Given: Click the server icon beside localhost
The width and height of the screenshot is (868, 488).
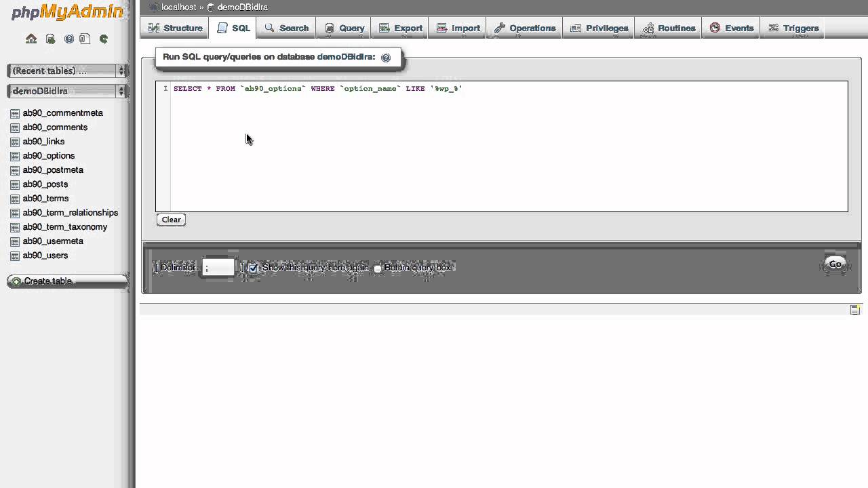Looking at the screenshot, I should pos(154,7).
